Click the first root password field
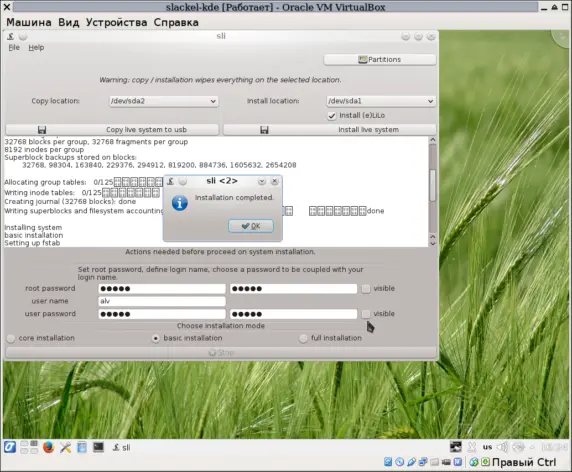 click(x=162, y=289)
